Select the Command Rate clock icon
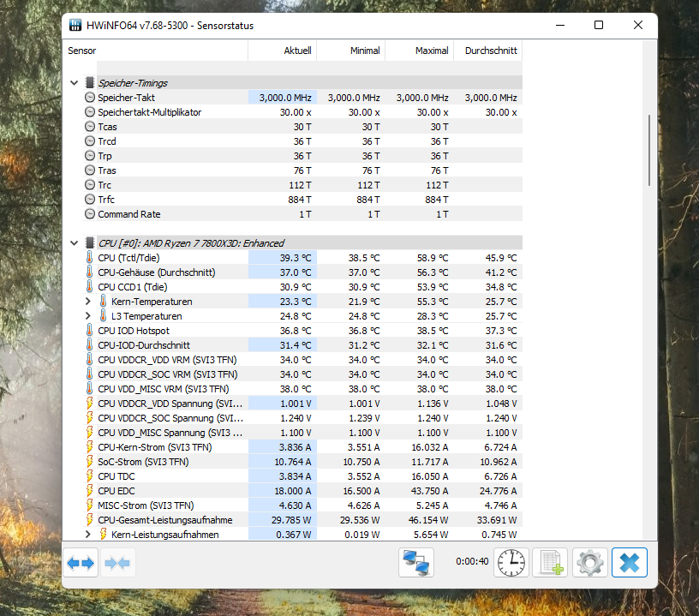 [x=90, y=214]
